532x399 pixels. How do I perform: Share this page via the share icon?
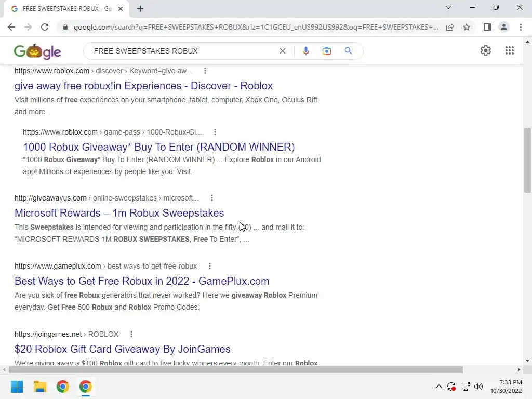tap(450, 27)
